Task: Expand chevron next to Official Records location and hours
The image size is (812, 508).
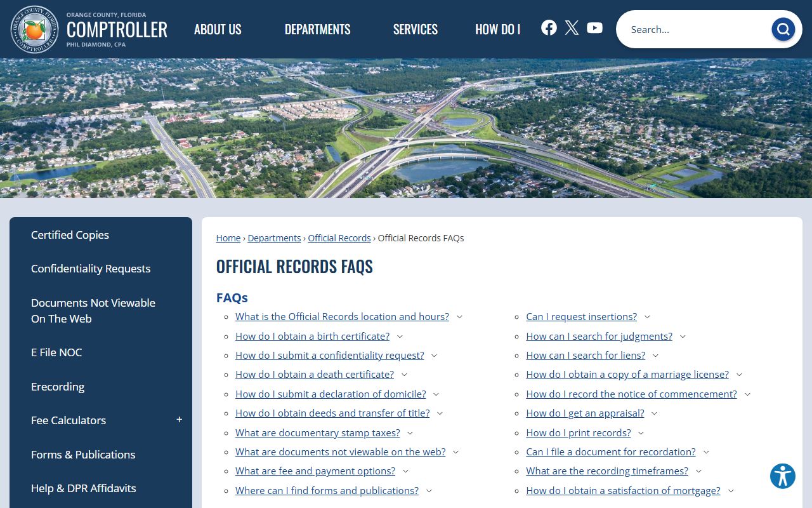Action: click(x=459, y=317)
